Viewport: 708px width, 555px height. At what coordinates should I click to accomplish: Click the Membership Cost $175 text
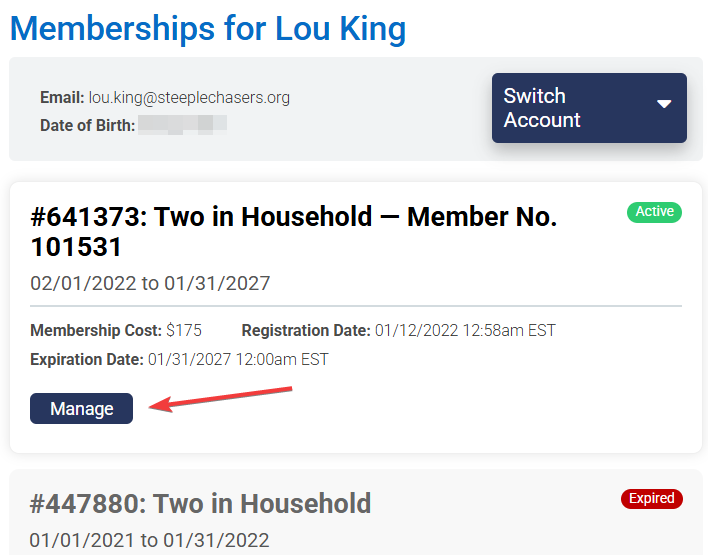pos(181,331)
